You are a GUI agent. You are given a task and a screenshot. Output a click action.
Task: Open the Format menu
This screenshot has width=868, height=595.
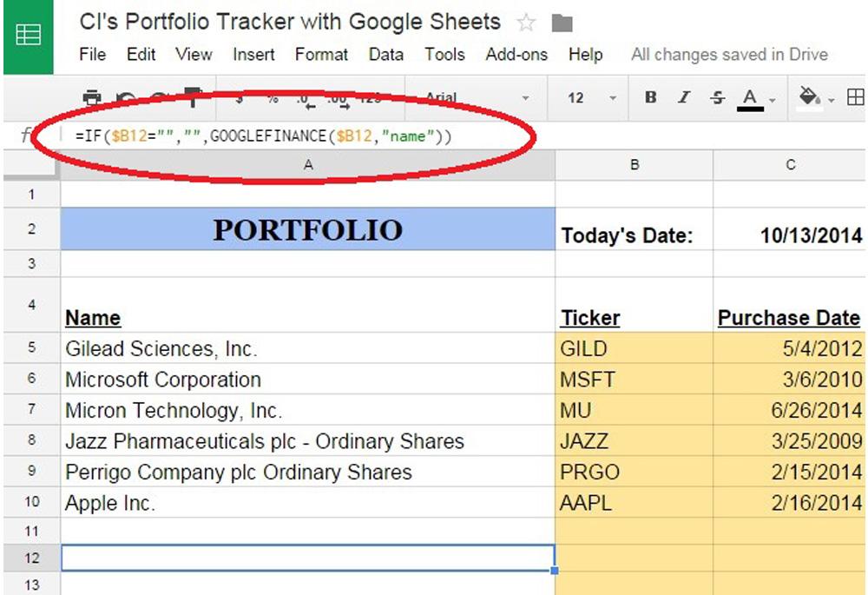(x=322, y=55)
